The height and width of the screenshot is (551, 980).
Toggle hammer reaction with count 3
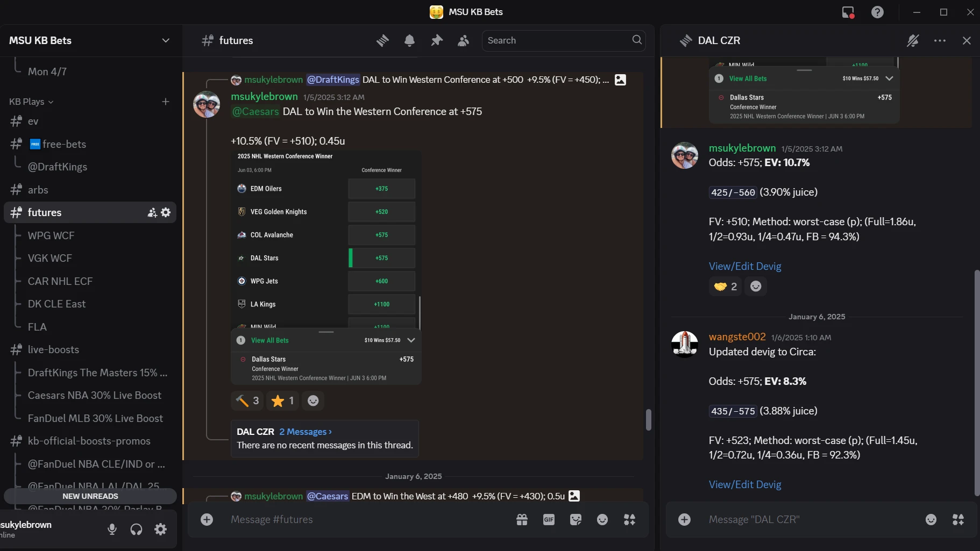click(247, 400)
